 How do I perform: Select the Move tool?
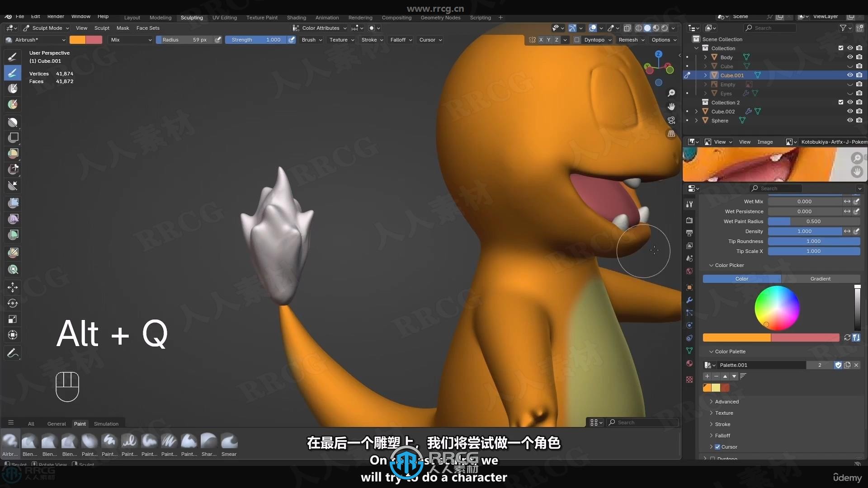click(x=13, y=287)
